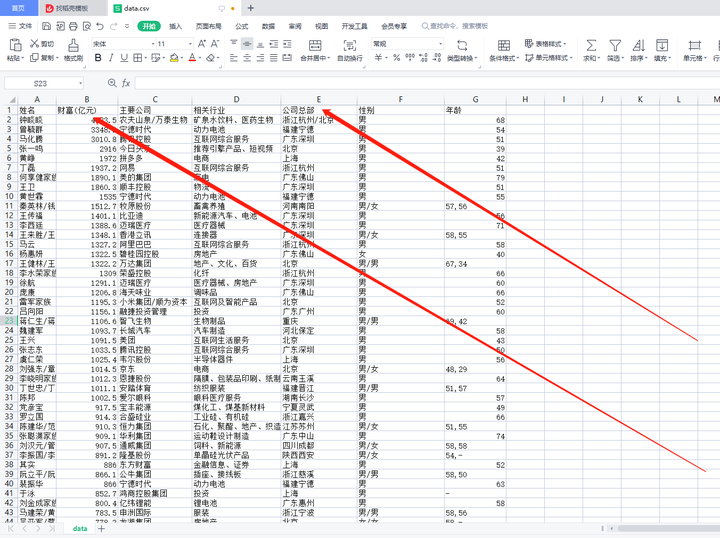Open Print Preview from quick toolbar

(x=87, y=26)
